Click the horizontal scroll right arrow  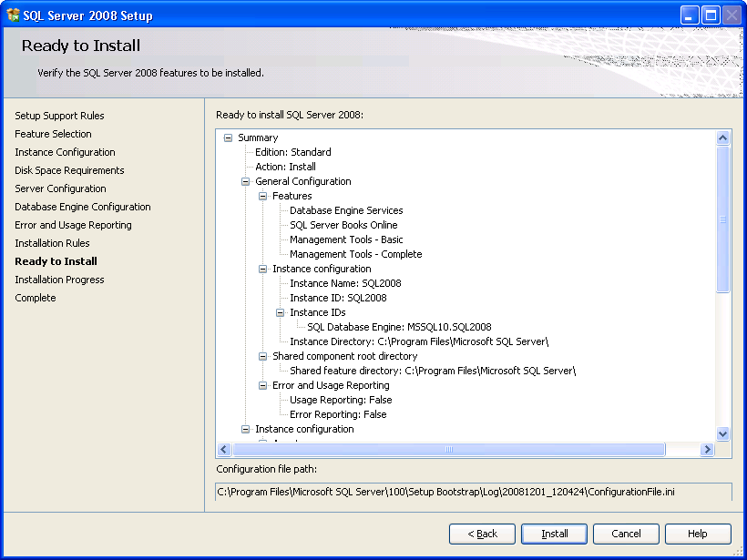tap(707, 449)
